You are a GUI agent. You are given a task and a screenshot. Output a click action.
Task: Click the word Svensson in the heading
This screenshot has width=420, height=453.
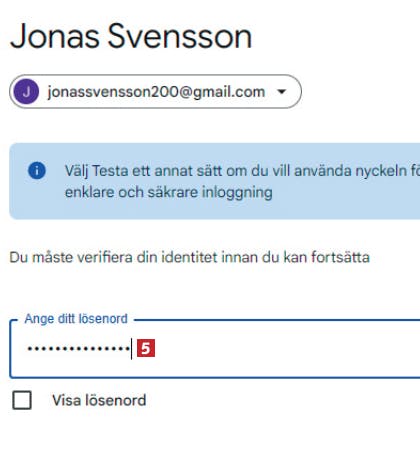180,36
